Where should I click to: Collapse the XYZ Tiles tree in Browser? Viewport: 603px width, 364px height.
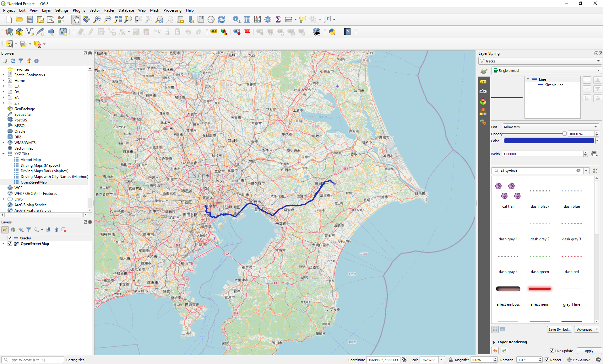coord(3,154)
